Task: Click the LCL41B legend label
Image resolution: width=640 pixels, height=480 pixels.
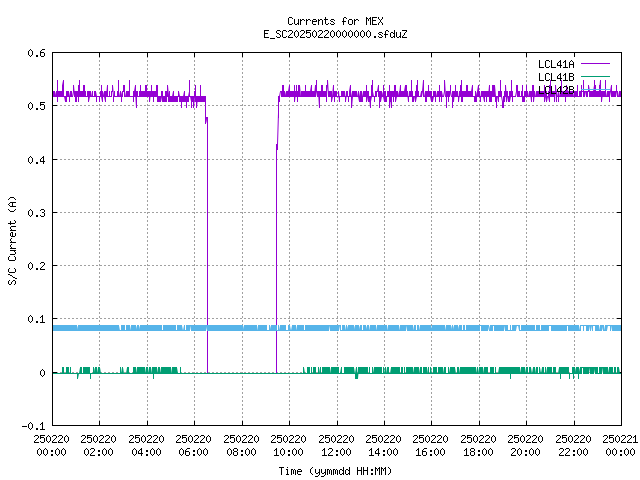Action: [556, 77]
